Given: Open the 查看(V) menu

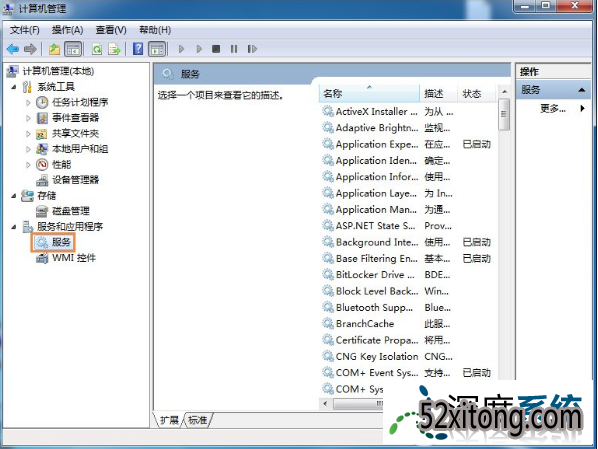Looking at the screenshot, I should coord(111,30).
